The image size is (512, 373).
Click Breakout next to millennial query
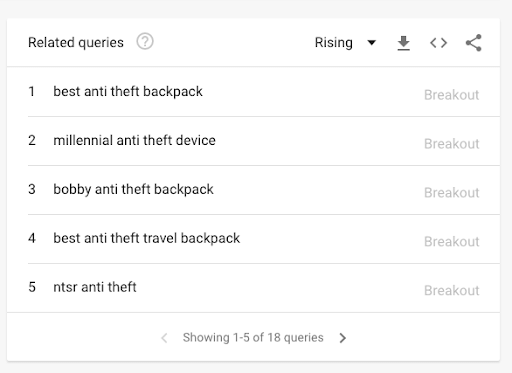pos(452,144)
